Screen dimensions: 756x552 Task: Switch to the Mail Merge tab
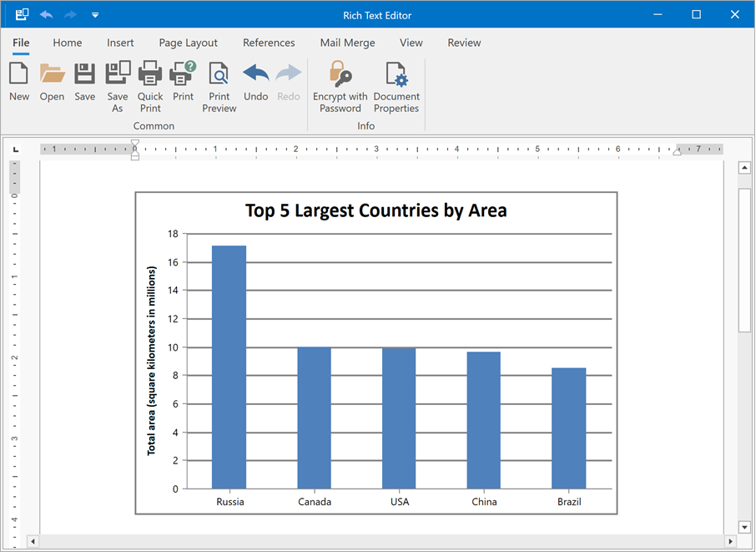pos(347,43)
